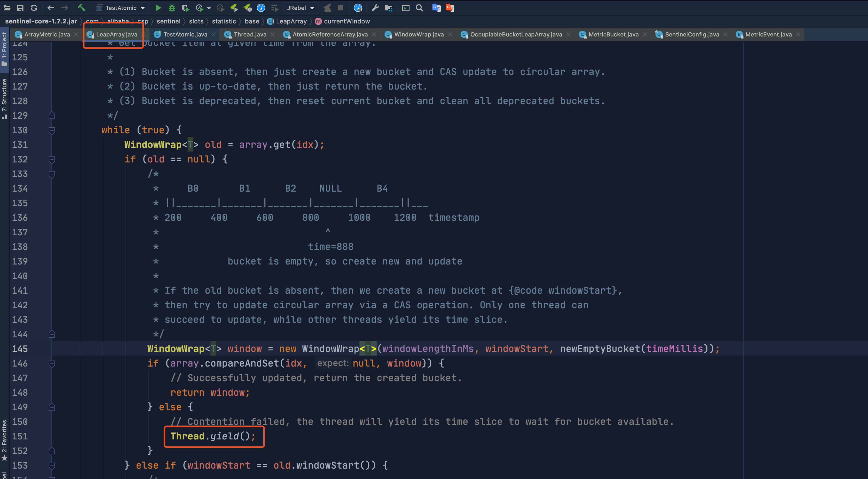This screenshot has height=479, width=868.
Task: Click the blue Google Translate icon
Action: pyautogui.click(x=436, y=8)
